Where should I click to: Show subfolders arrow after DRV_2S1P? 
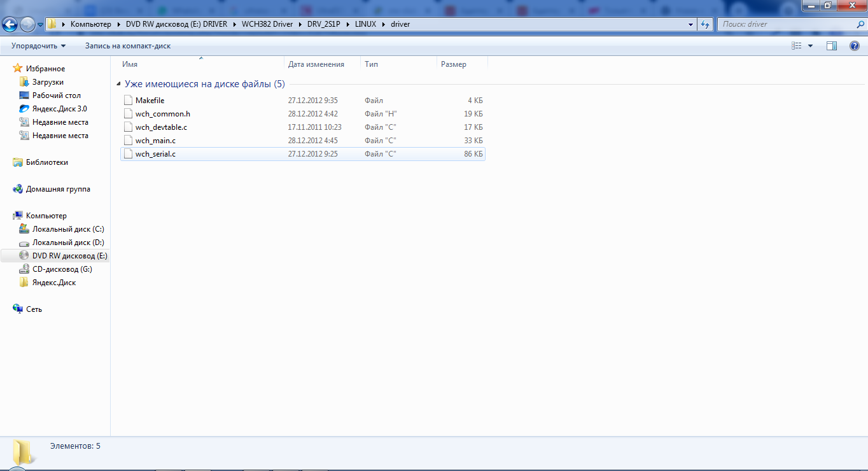coord(347,24)
